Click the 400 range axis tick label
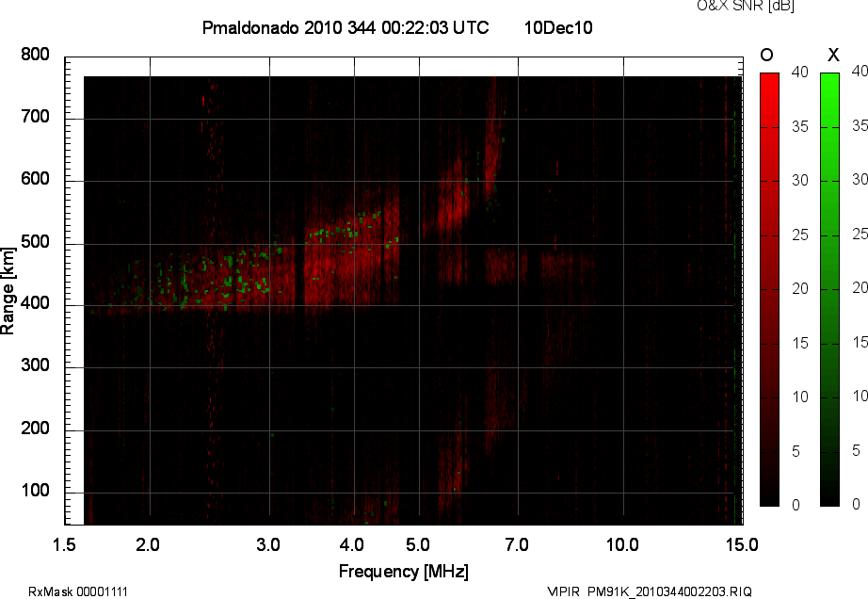 [35, 303]
